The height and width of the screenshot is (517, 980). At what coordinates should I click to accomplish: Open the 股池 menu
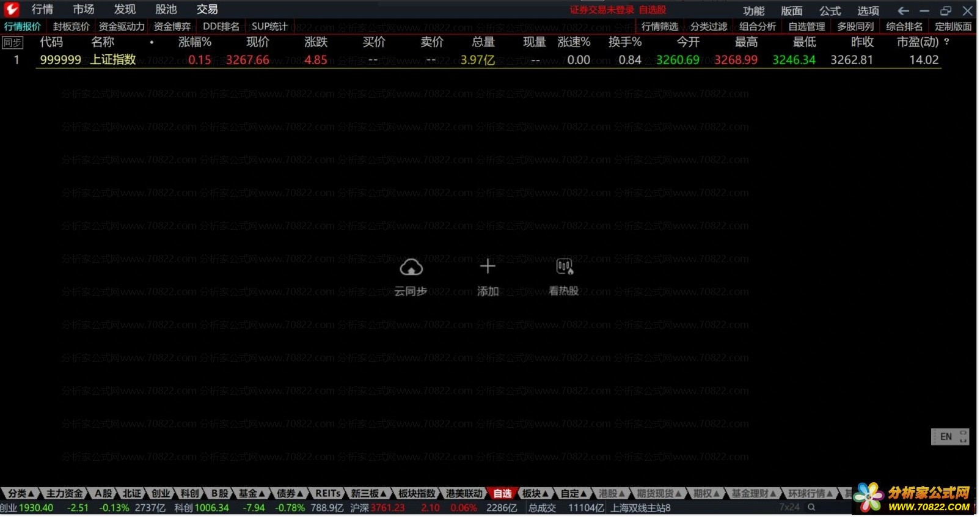(166, 9)
